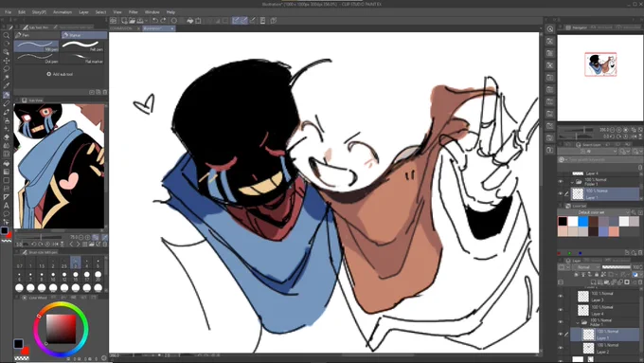Image resolution: width=644 pixels, height=363 pixels.
Task: Hide Layer 3 using its eye icon
Action: tap(561, 296)
